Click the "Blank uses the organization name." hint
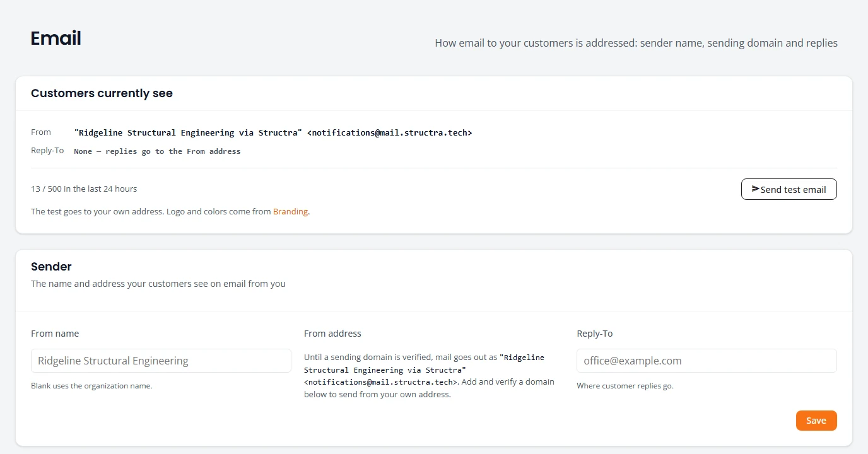868x454 pixels. tap(91, 386)
